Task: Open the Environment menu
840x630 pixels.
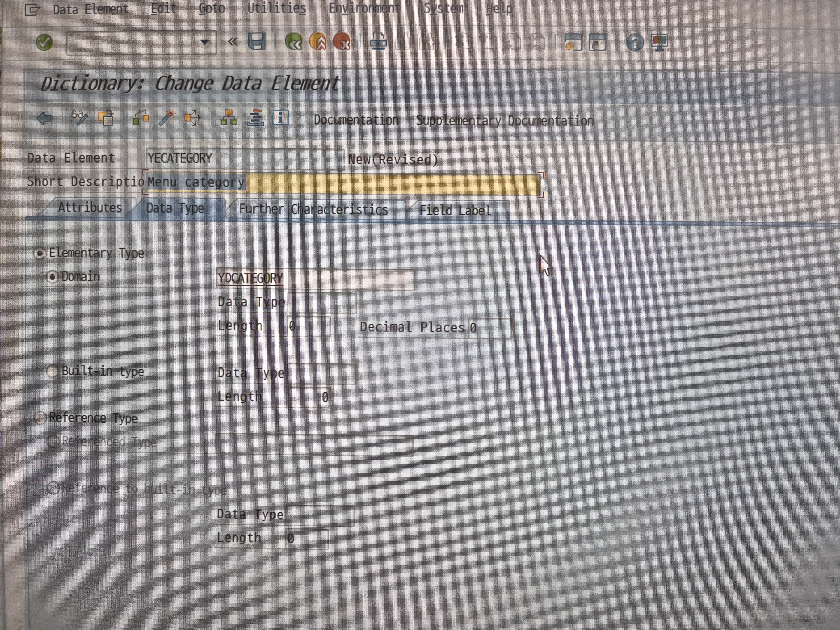Action: point(365,8)
